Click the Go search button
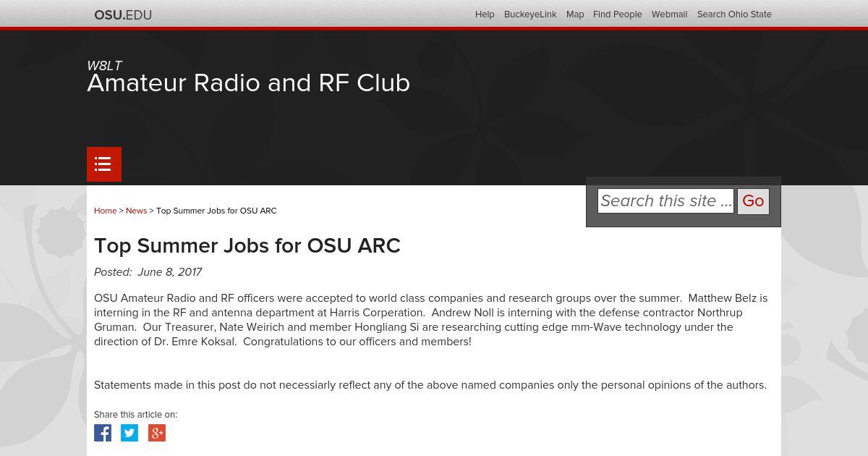This screenshot has height=456, width=868. click(753, 201)
